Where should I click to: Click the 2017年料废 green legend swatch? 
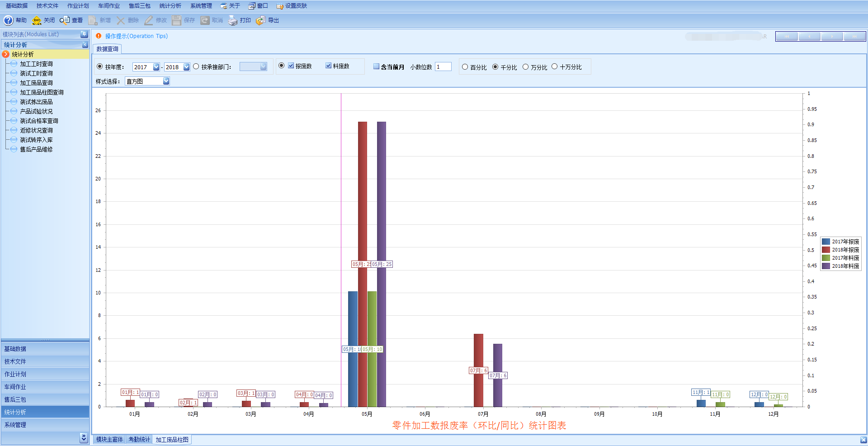click(x=826, y=258)
